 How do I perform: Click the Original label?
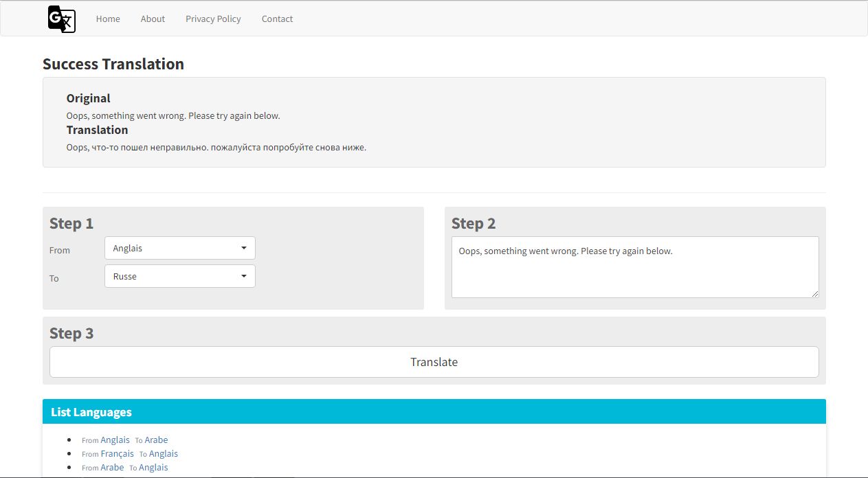pyautogui.click(x=89, y=98)
